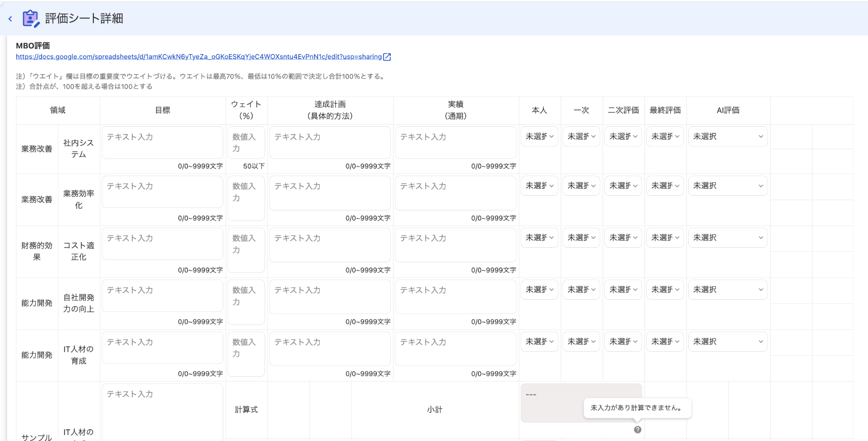Focus 実績 text field in 社内システム row
Image resolution: width=868 pixels, height=441 pixels.
click(455, 143)
